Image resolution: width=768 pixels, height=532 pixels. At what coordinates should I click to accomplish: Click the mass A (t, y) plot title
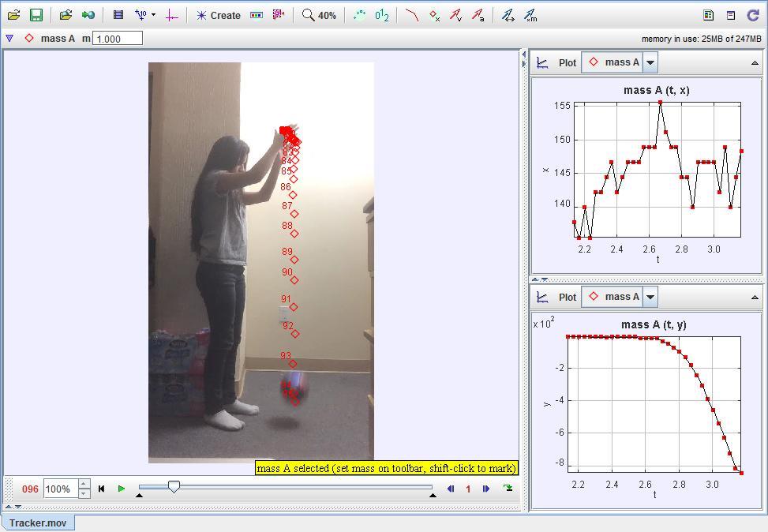tap(654, 324)
